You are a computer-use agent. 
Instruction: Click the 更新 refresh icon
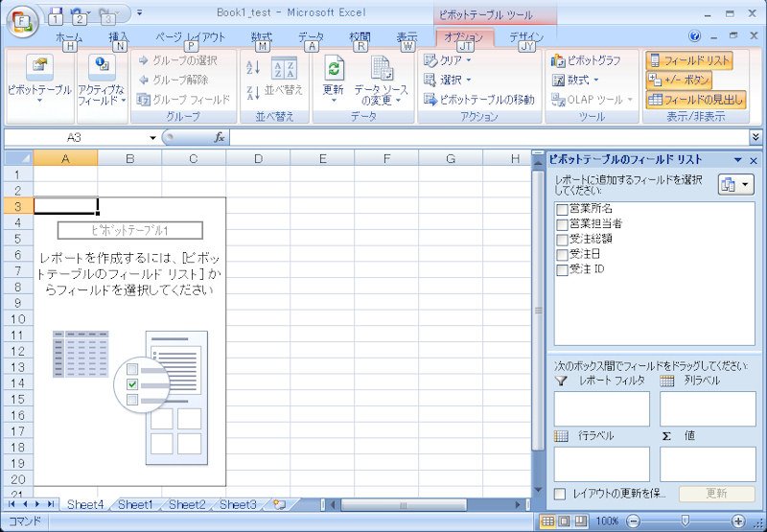tap(334, 79)
